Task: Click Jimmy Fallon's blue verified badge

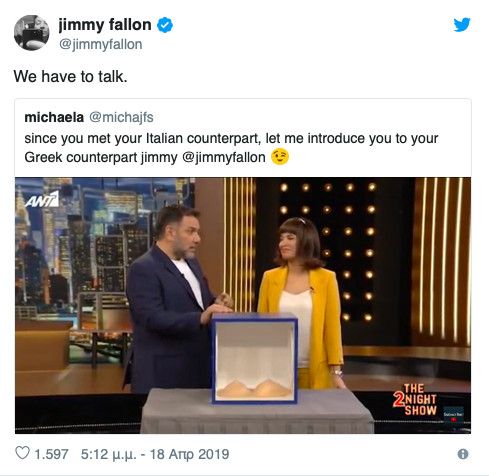Action: [x=165, y=25]
